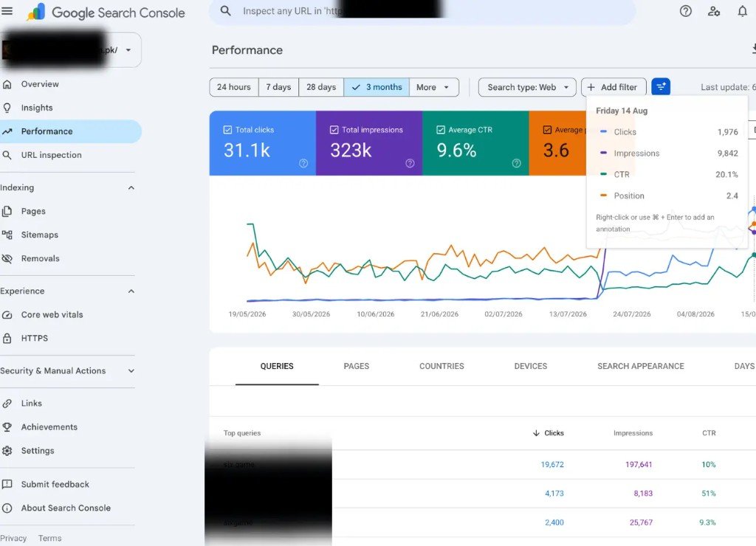Click the Inspect any URL input field

(x=422, y=11)
